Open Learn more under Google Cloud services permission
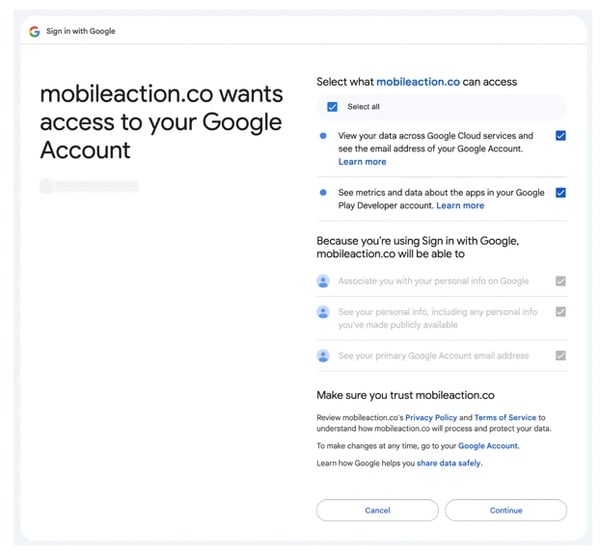The image size is (600, 555). pos(362,162)
